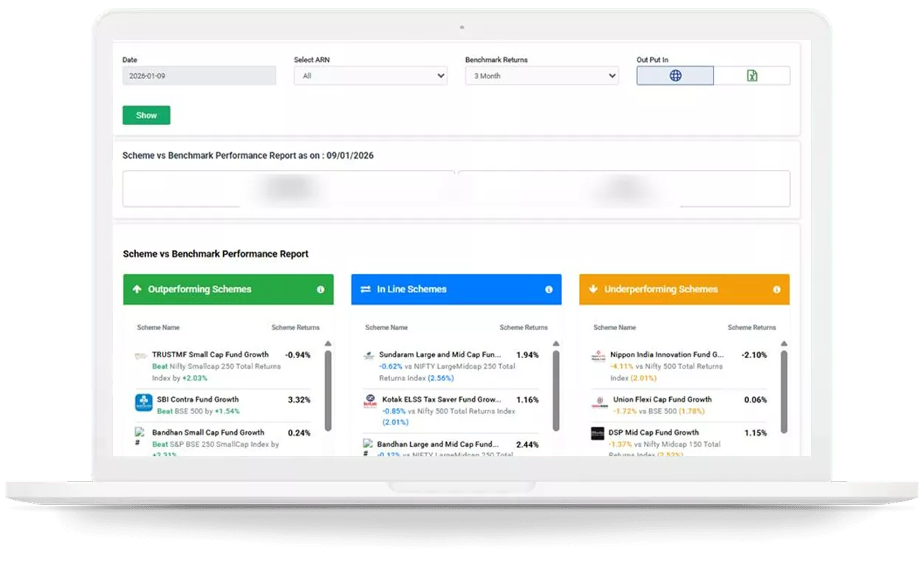Click info icon on Outperforming Schemes header
Viewport: 924px width, 567px height.
coord(321,289)
